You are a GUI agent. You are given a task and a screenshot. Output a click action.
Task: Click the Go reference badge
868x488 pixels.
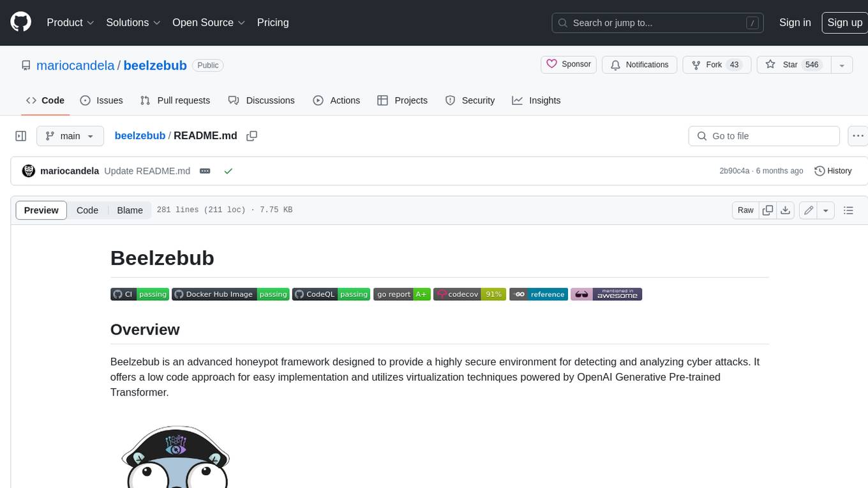[538, 294]
